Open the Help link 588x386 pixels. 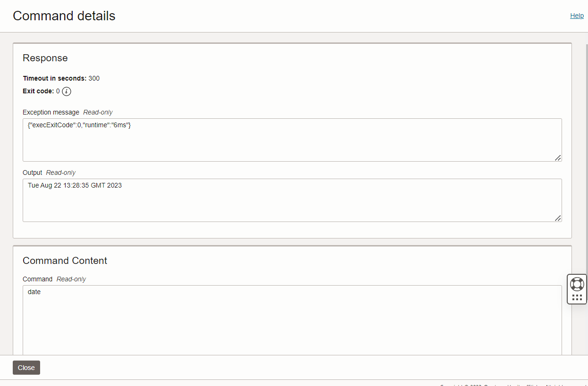(x=577, y=15)
